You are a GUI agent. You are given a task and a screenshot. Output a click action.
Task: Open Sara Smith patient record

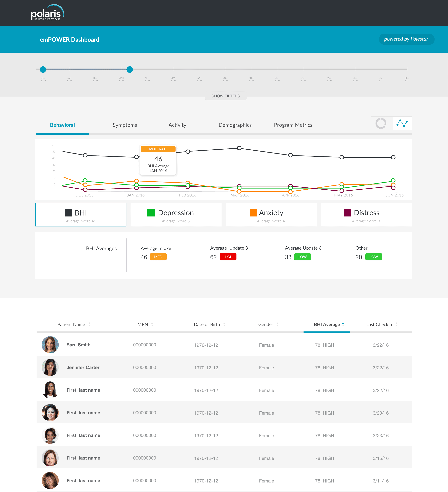[x=78, y=345]
